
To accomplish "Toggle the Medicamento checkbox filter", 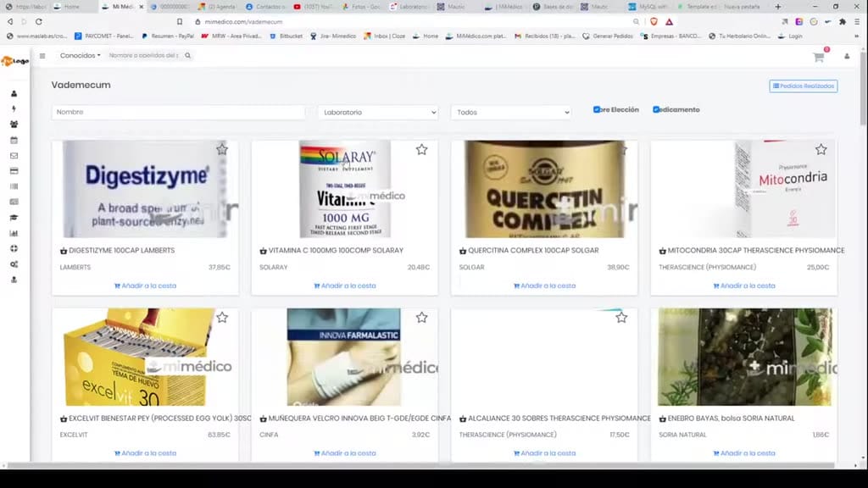I will coord(656,109).
